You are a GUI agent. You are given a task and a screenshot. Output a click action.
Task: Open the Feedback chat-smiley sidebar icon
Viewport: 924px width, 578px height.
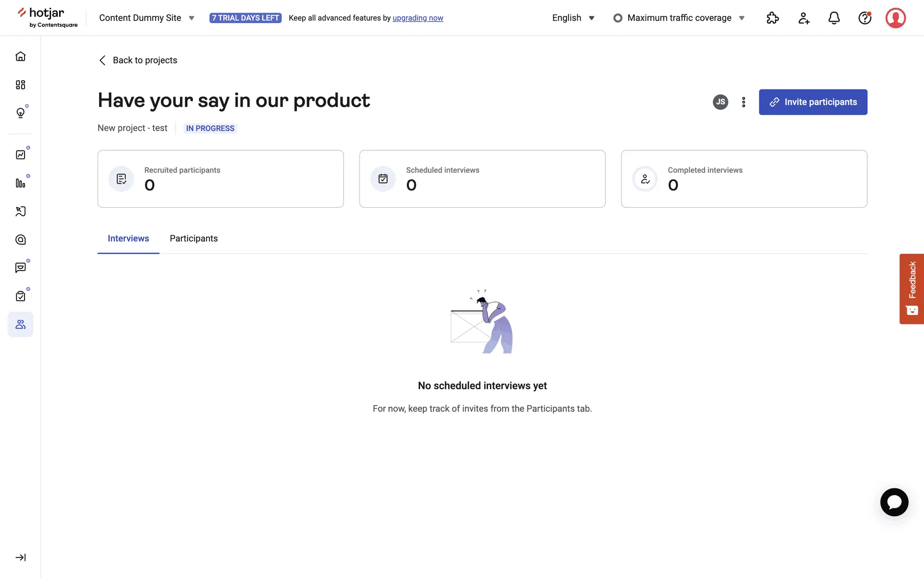click(20, 268)
